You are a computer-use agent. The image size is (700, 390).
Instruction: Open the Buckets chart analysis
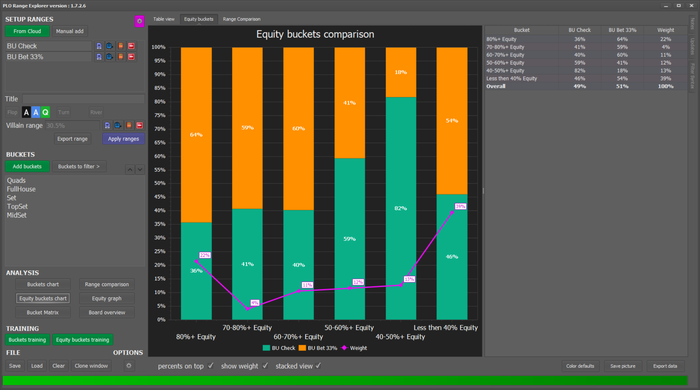(43, 284)
